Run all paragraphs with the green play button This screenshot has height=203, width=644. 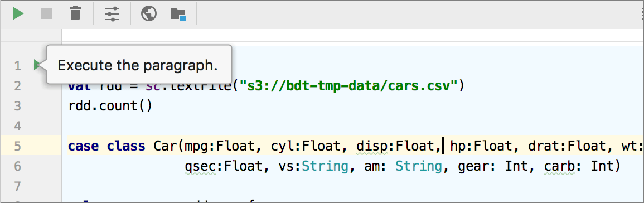(18, 14)
